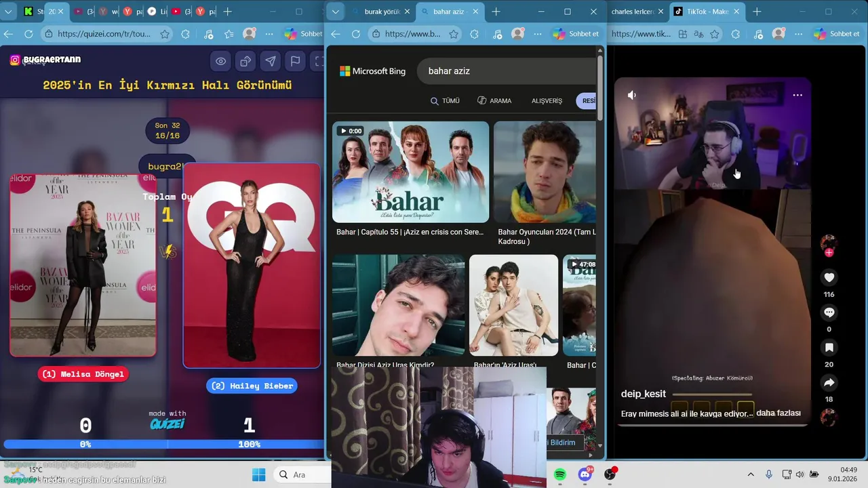Viewport: 868px width, 488px height.
Task: Open Favorites list icon in the Quizei window
Action: tap(229, 34)
